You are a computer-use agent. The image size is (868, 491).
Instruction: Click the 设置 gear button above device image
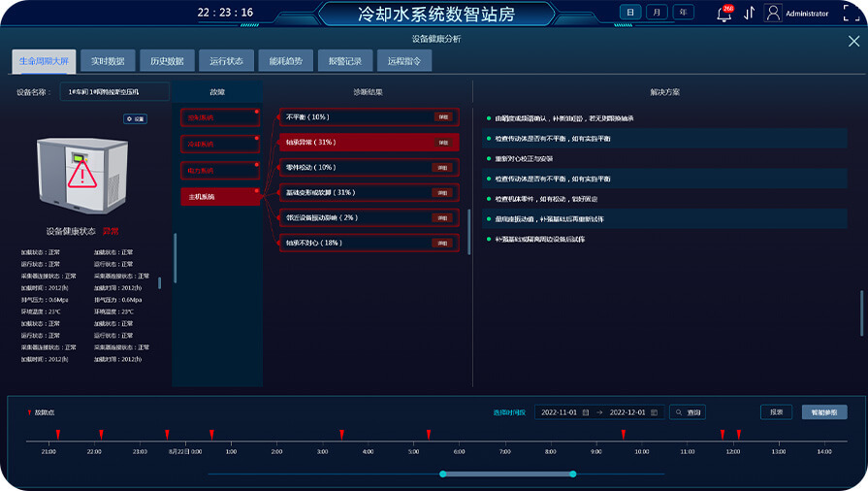click(135, 118)
